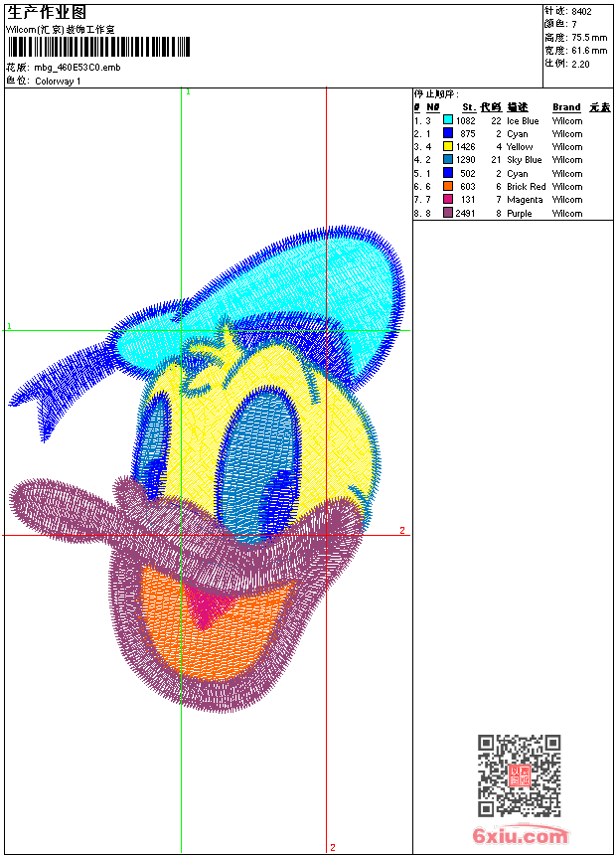Click the Brick Red color swatch
Image resolution: width=616 pixels, height=855 pixels.
(448, 186)
